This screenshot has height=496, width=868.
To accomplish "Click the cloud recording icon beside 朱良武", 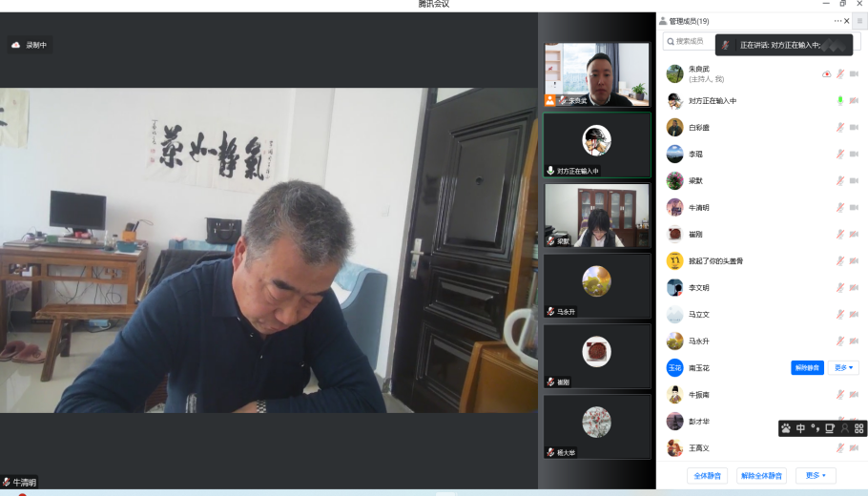I will click(826, 73).
